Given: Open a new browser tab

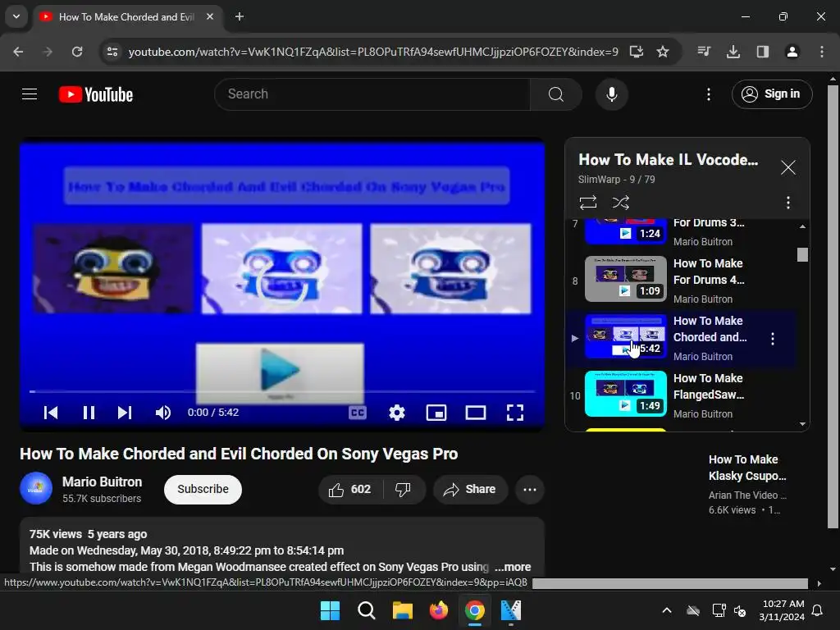Looking at the screenshot, I should 240,16.
